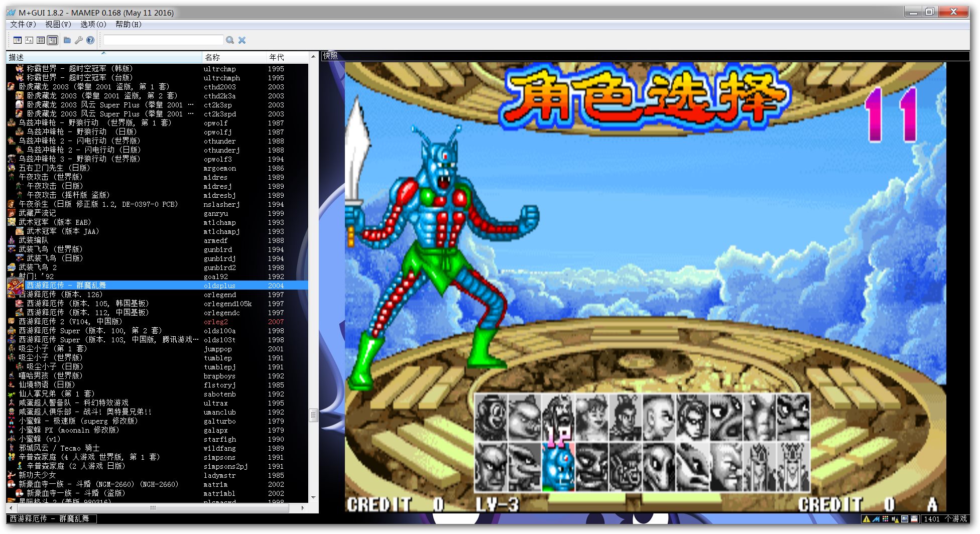Select the 西游释厄传 2 (V104, 中国版) row
The width and height of the screenshot is (980, 534).
[157, 322]
